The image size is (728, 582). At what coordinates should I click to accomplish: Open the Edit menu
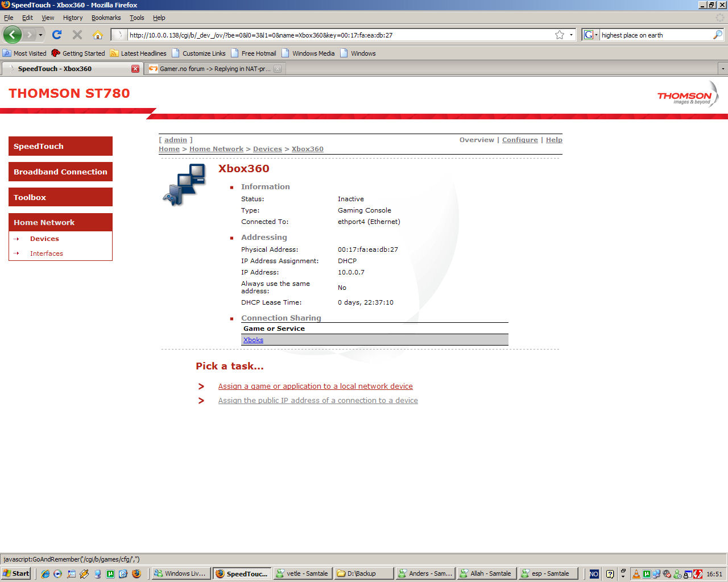click(27, 18)
